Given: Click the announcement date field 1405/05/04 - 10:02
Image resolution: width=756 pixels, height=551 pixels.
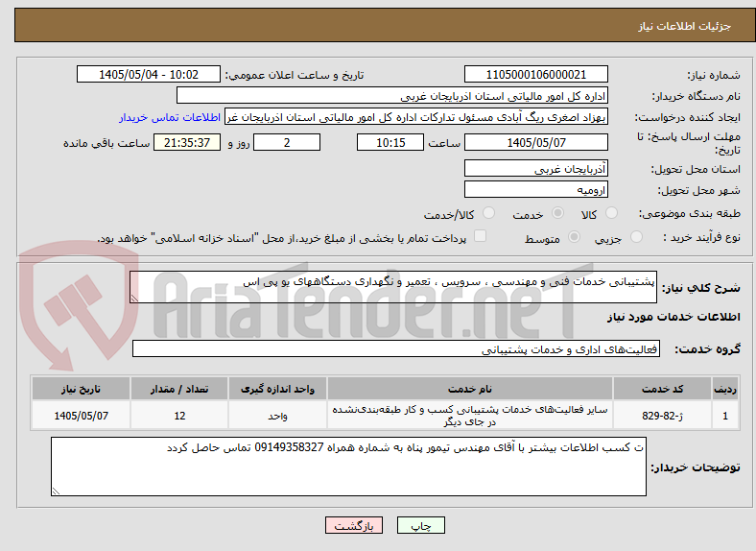Looking at the screenshot, I should pyautogui.click(x=149, y=74).
